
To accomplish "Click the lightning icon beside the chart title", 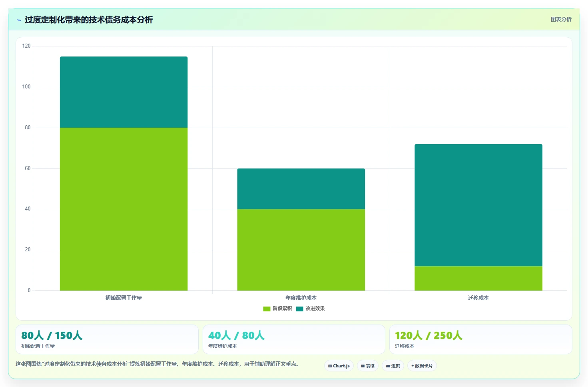I will 19,20.
